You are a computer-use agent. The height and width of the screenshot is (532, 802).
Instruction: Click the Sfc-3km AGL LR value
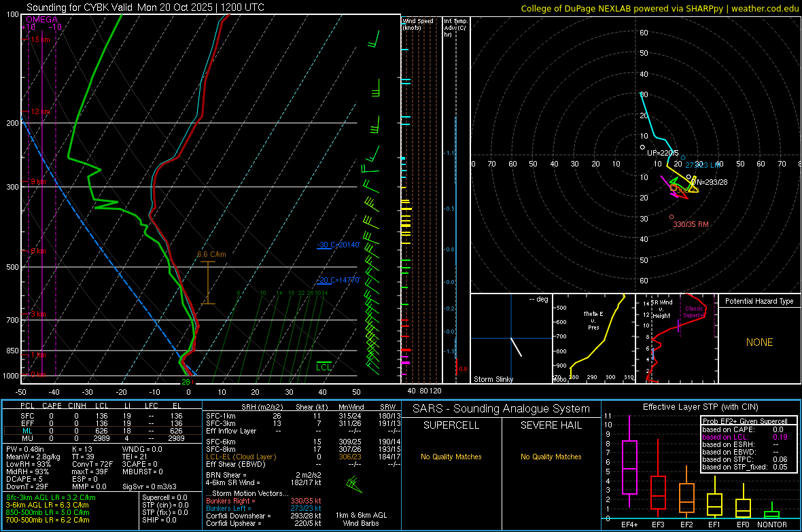tap(51, 497)
